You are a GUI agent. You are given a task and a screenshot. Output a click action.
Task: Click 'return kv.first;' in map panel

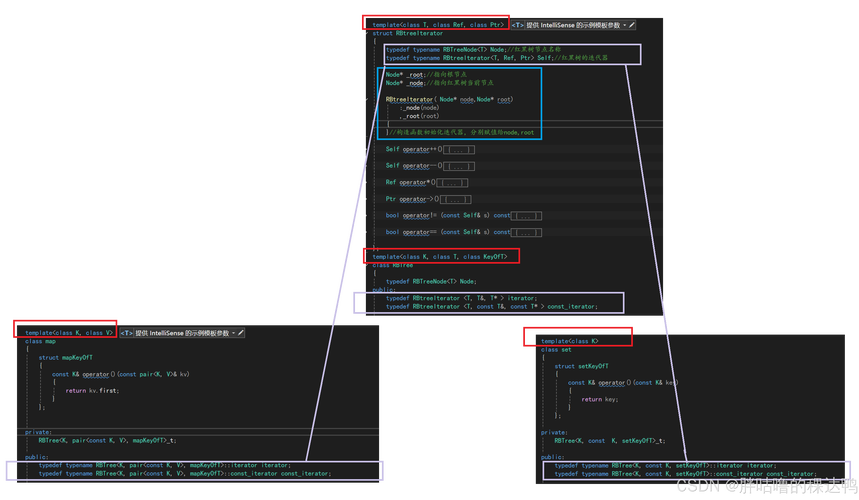click(92, 391)
